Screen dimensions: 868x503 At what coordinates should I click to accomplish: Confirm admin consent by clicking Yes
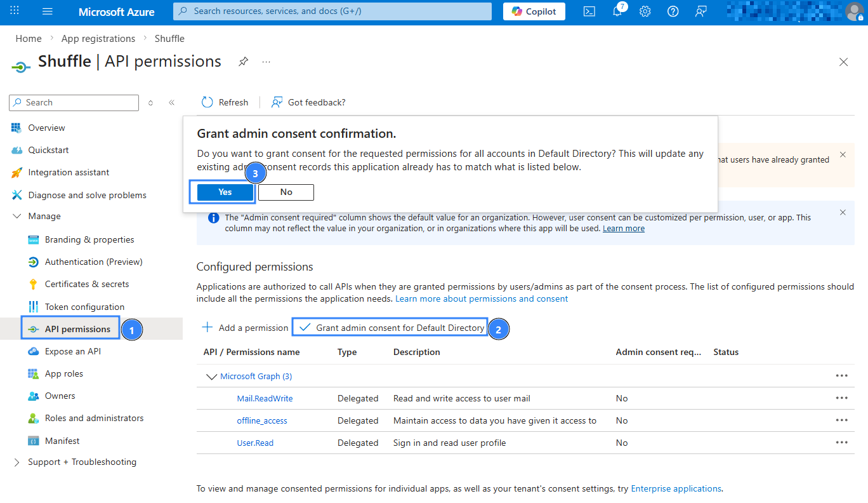click(223, 191)
